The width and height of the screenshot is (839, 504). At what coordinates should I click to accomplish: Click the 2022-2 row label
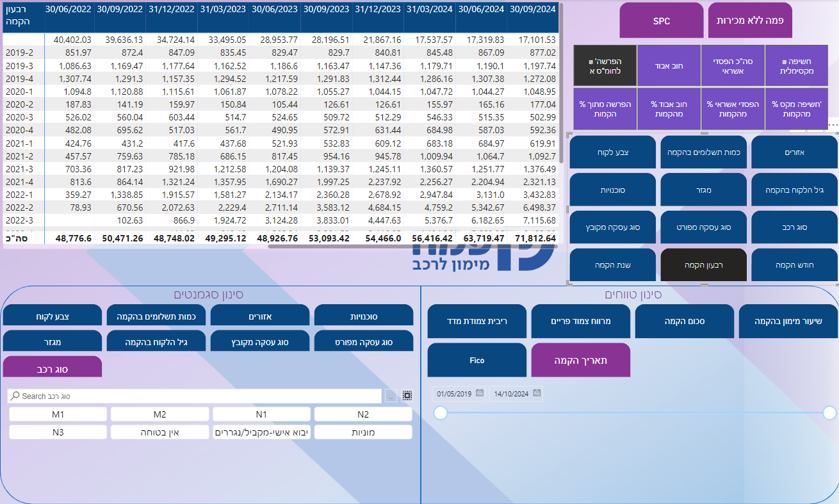(19, 207)
